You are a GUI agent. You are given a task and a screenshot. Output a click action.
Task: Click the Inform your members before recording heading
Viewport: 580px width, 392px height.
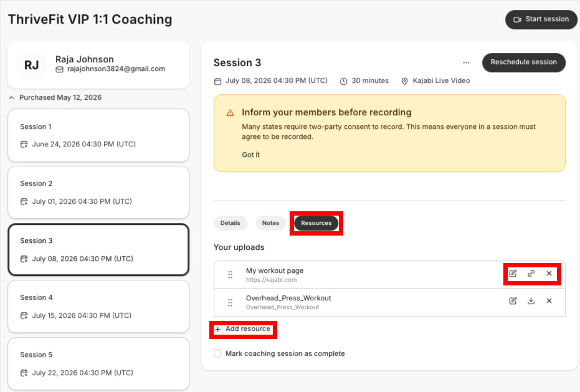pos(326,112)
